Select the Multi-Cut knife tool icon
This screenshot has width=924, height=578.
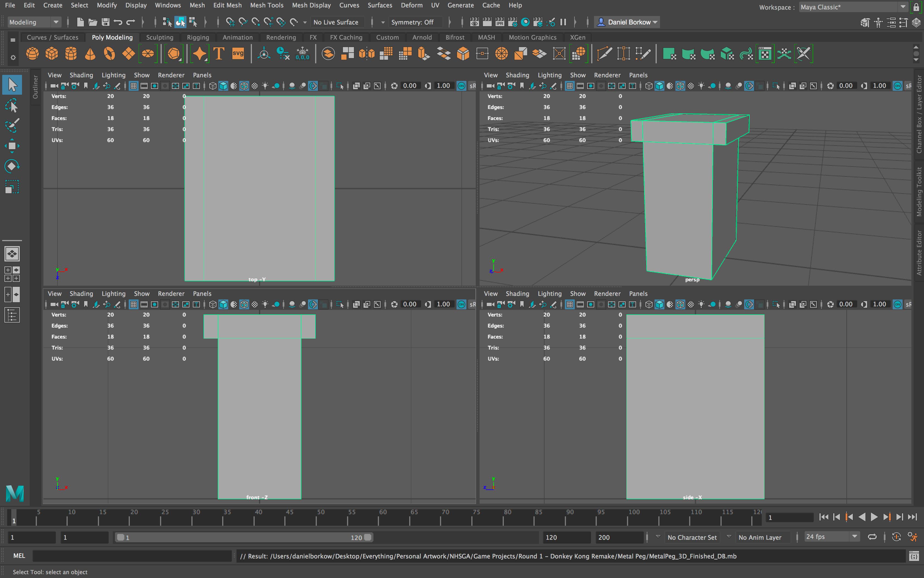point(604,53)
